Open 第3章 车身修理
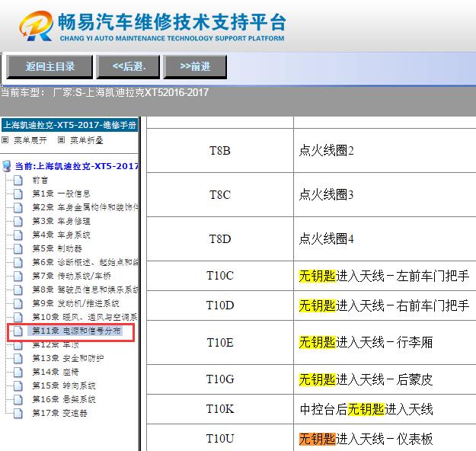This screenshot has height=451, width=476. coord(61,221)
